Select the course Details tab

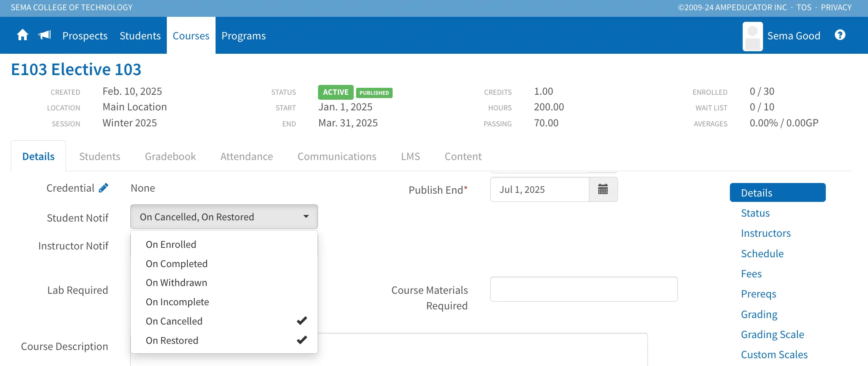click(x=39, y=156)
